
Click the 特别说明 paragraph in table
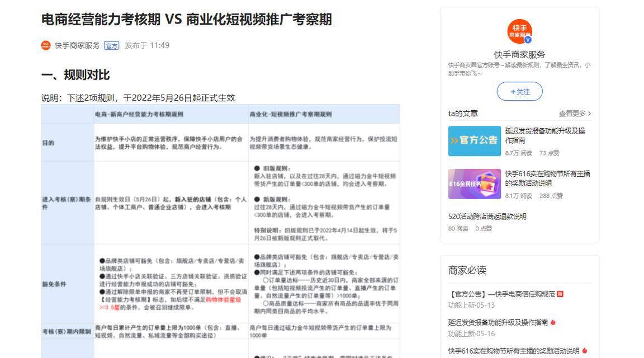(325, 234)
